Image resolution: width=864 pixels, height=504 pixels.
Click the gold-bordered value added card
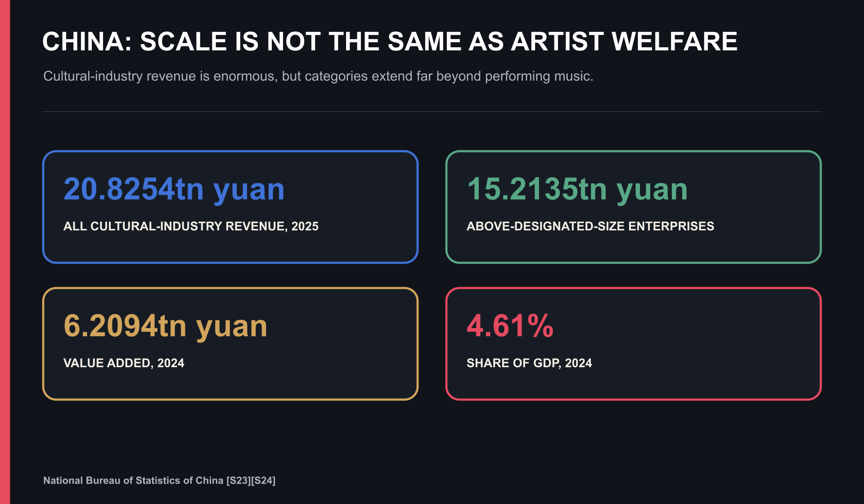click(230, 344)
